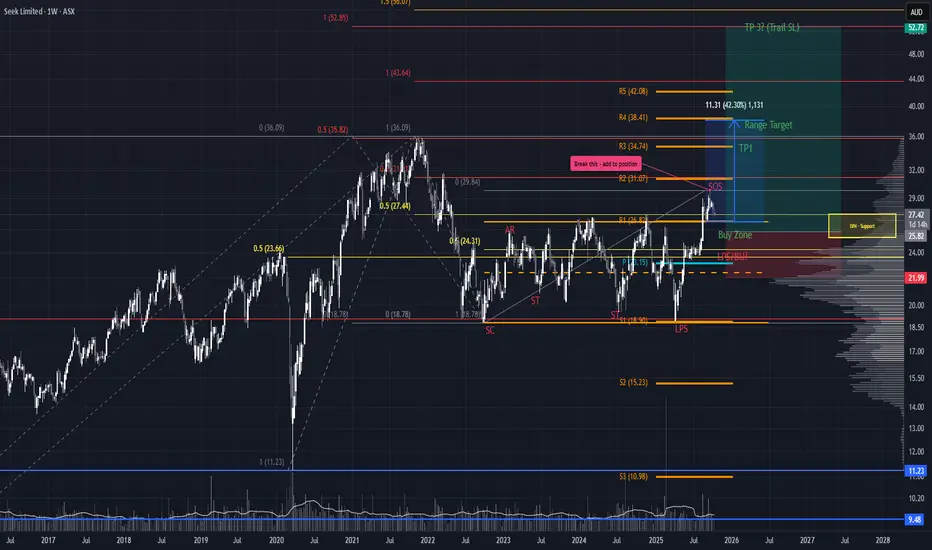This screenshot has height=550, width=932.
Task: Click the TP 3? (Trail SL) label
Action: [x=772, y=27]
